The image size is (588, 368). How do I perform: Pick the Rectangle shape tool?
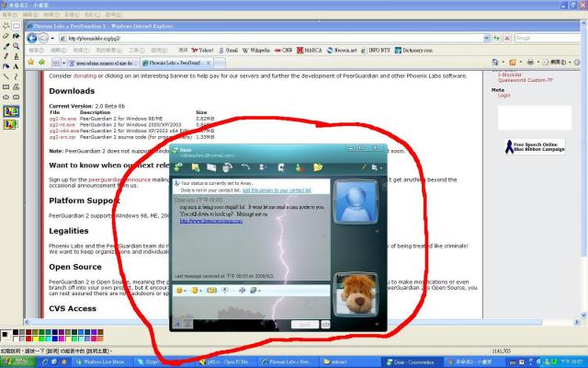[6, 86]
